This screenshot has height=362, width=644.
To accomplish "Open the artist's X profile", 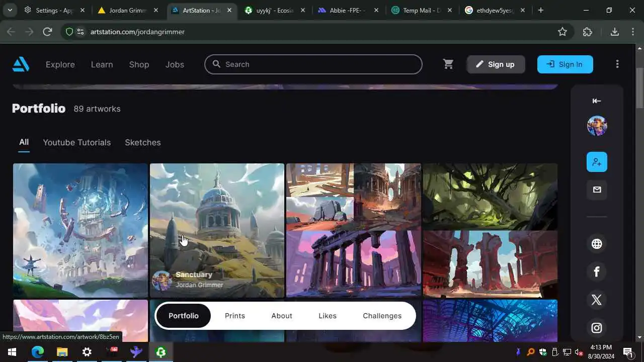I will pyautogui.click(x=597, y=300).
